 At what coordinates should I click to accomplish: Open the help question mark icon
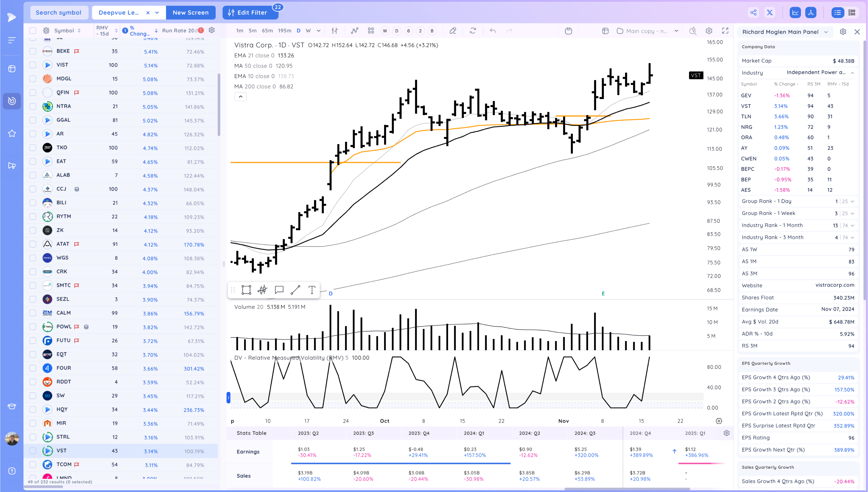coord(12,471)
